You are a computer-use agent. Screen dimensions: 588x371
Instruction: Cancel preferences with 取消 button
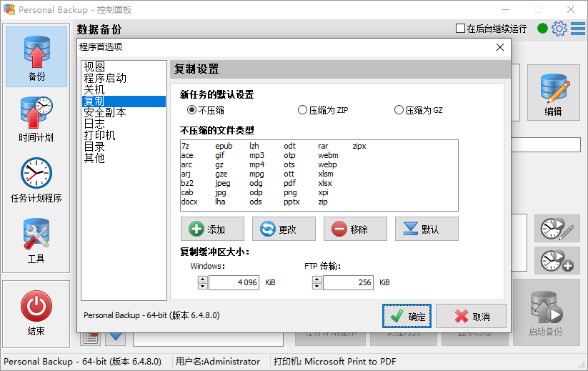click(x=471, y=316)
